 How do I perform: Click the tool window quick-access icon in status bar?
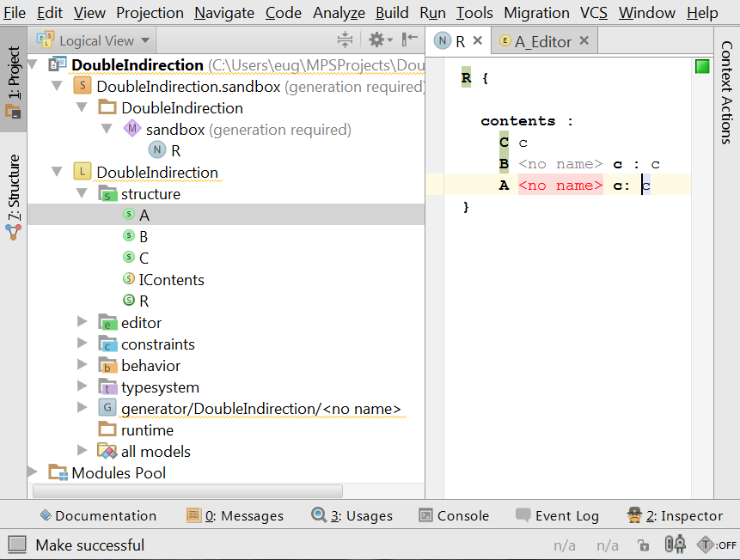16,545
